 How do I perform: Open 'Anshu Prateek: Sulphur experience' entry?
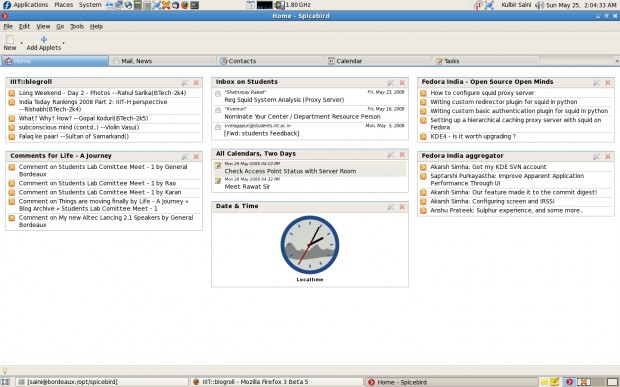tap(507, 210)
